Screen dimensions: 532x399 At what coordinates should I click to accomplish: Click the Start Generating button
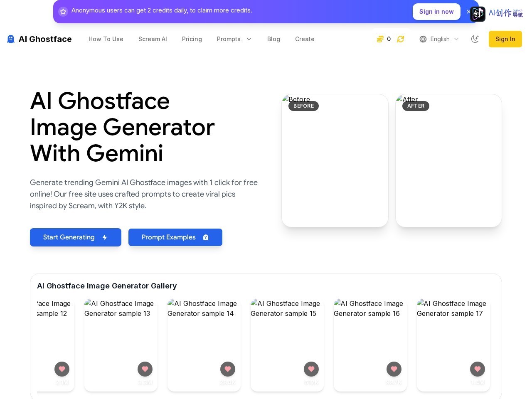(x=76, y=237)
